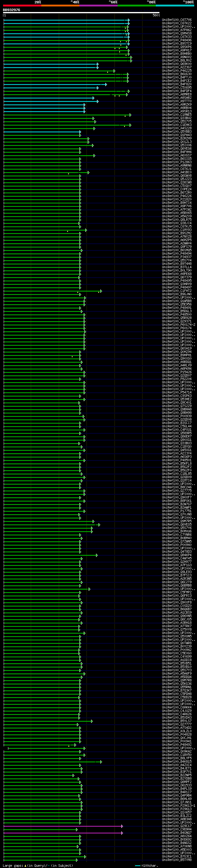Select hit UniRef100_C1MY93

click(x=177, y=230)
